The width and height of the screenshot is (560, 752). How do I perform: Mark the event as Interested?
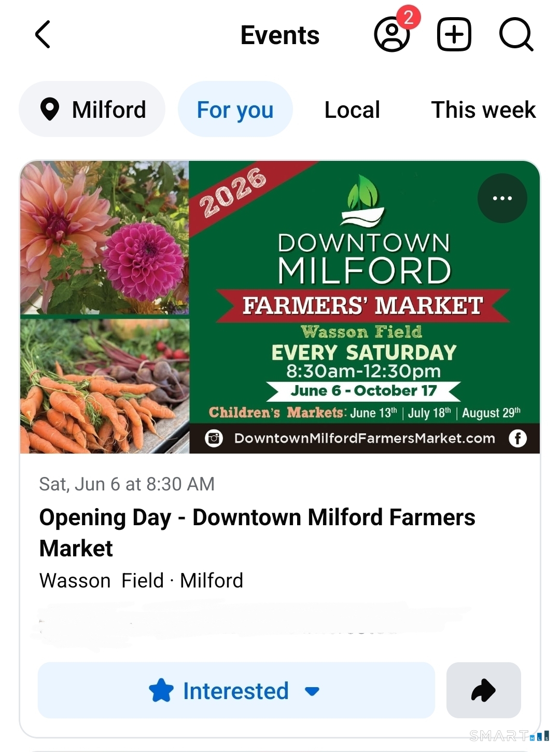[236, 691]
